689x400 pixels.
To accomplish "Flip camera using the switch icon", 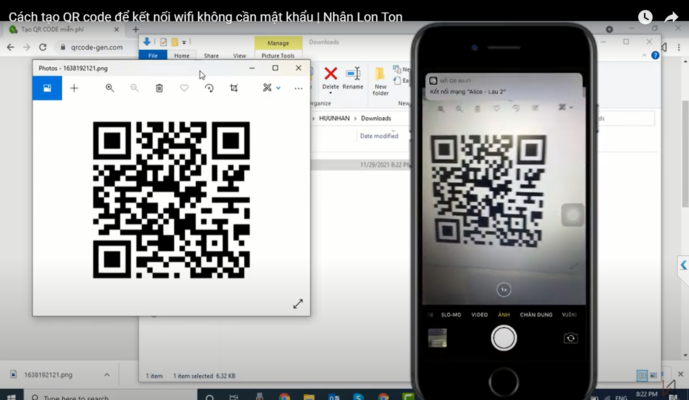I will pos(570,338).
